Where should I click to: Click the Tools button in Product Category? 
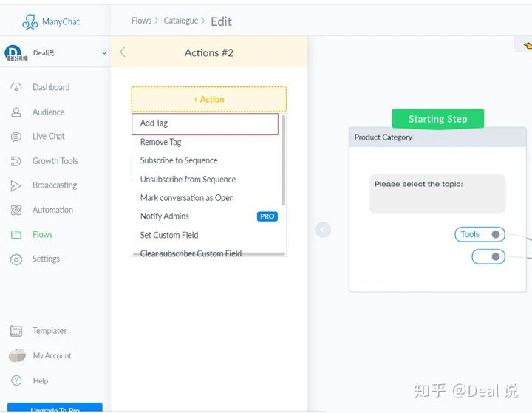(x=480, y=234)
